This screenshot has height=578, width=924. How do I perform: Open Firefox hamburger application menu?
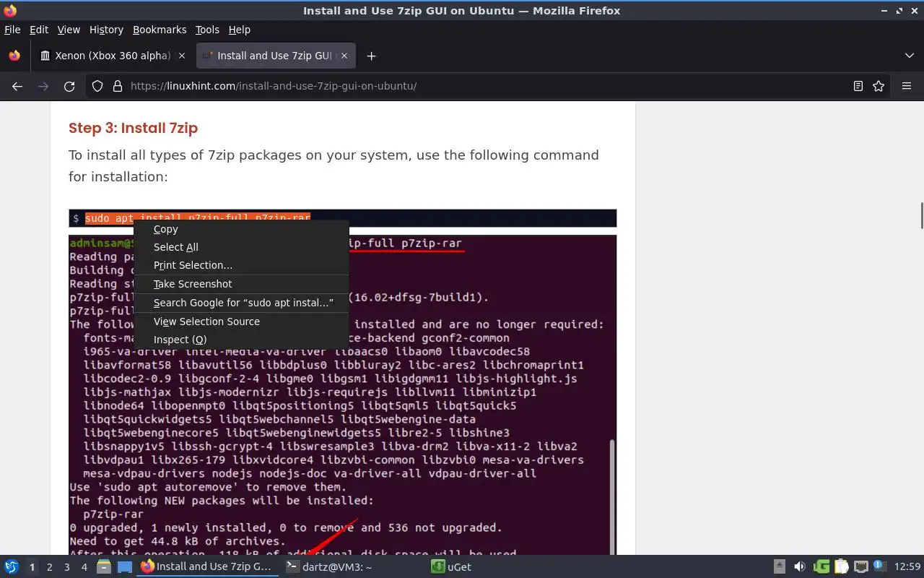pos(907,86)
